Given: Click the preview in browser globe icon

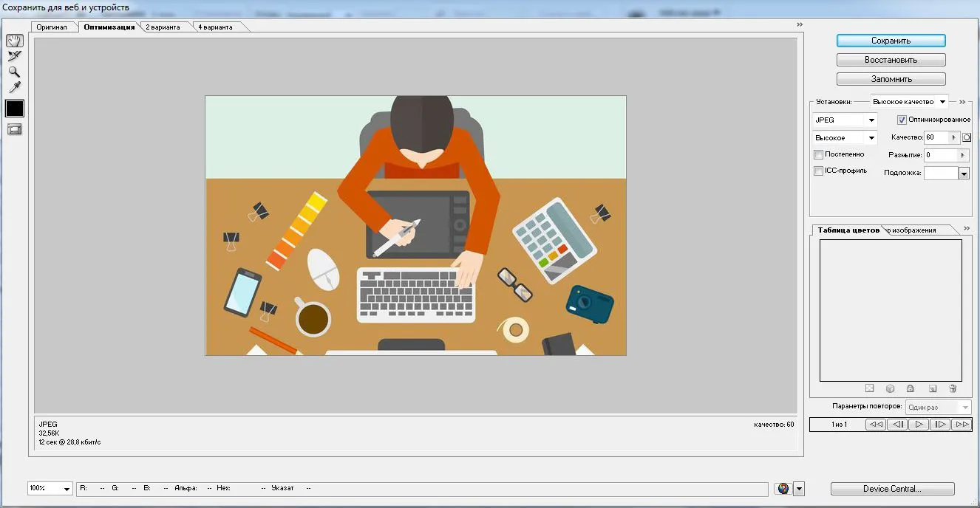Looking at the screenshot, I should click(783, 489).
